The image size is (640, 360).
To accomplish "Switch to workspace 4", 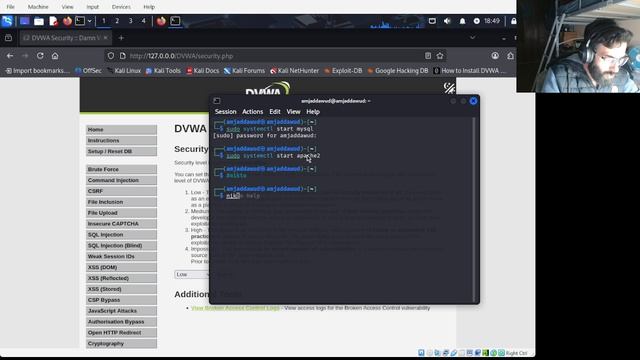I will pos(144,21).
